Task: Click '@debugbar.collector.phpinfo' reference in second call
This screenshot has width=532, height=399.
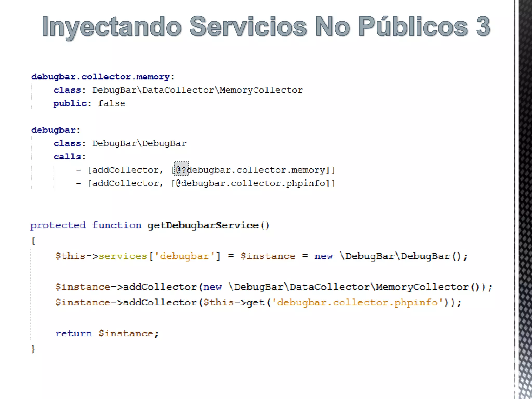Action: point(251,183)
